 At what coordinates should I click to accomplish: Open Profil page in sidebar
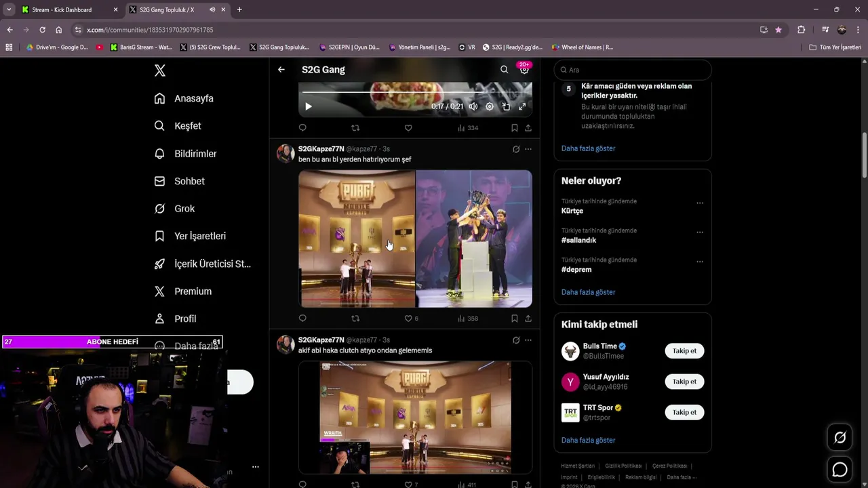(175, 319)
